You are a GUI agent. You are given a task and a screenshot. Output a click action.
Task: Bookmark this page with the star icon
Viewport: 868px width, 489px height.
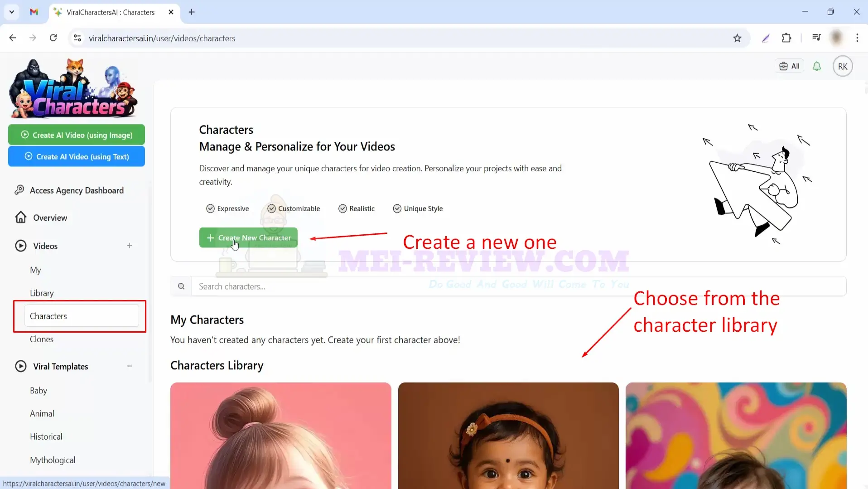[737, 38]
